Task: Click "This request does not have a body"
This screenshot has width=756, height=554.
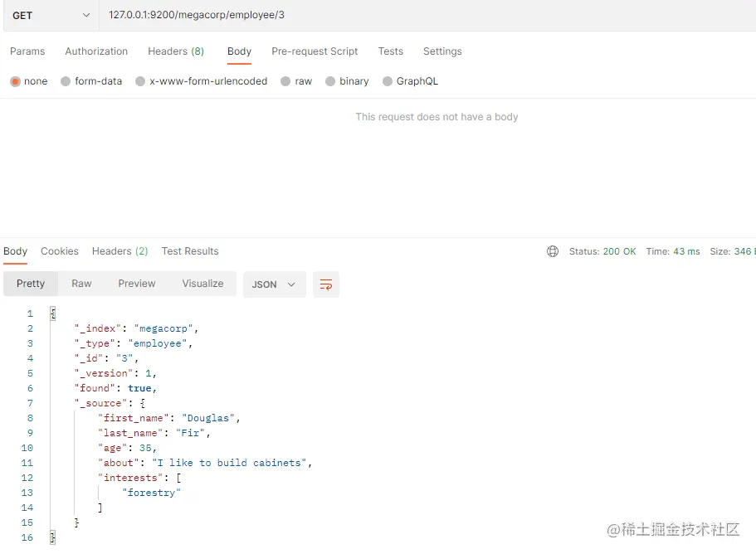Action: [x=437, y=117]
